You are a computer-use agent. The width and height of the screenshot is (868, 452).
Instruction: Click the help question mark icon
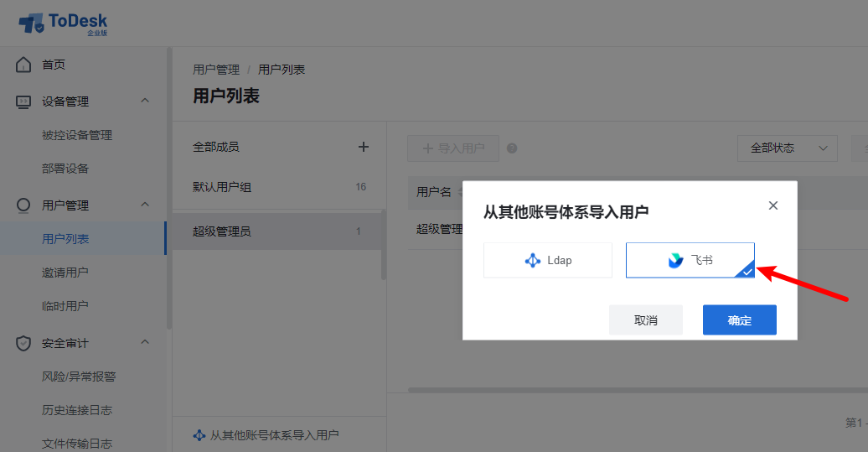coord(512,148)
